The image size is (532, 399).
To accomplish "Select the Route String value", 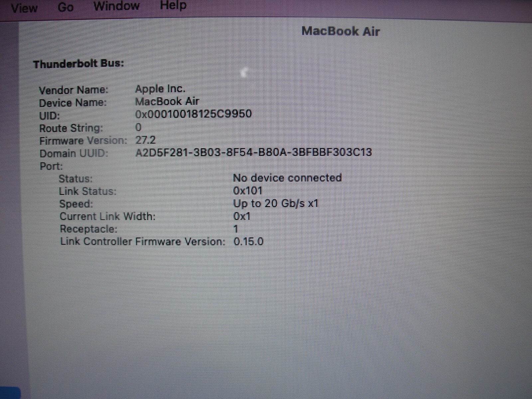I will tap(138, 127).
